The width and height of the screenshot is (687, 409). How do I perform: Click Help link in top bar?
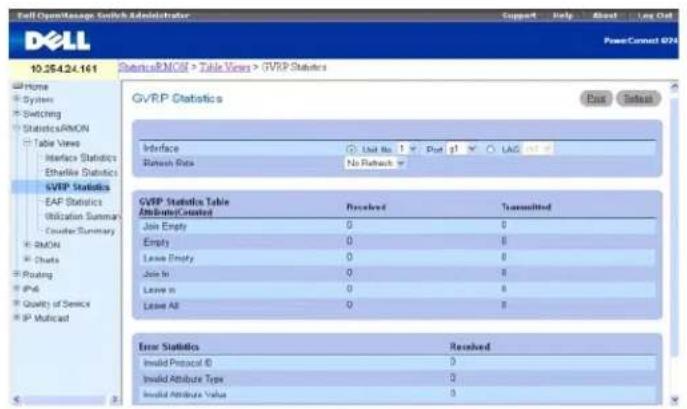point(563,16)
